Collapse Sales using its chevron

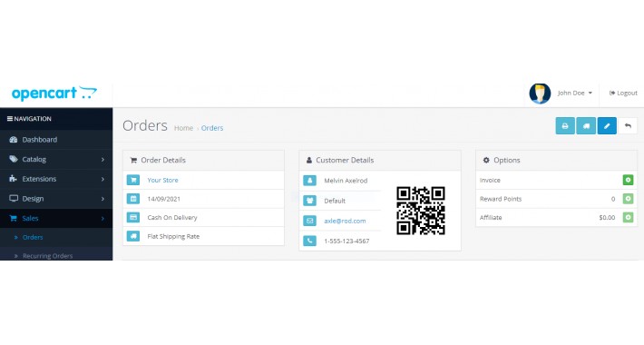pos(102,219)
